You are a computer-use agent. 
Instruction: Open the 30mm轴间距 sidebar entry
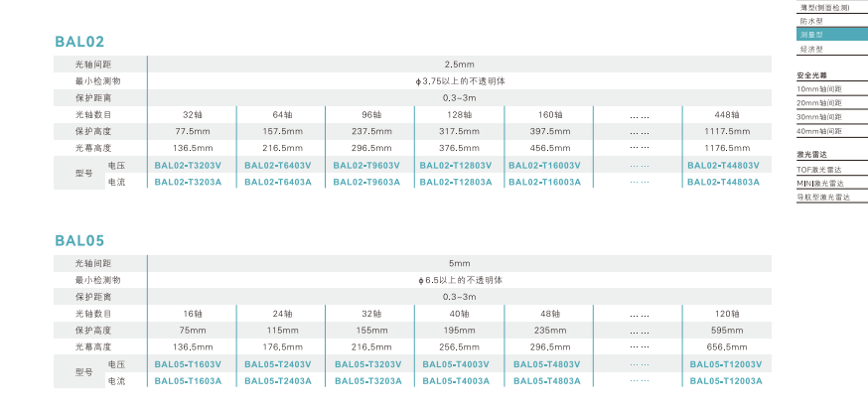pos(819,117)
